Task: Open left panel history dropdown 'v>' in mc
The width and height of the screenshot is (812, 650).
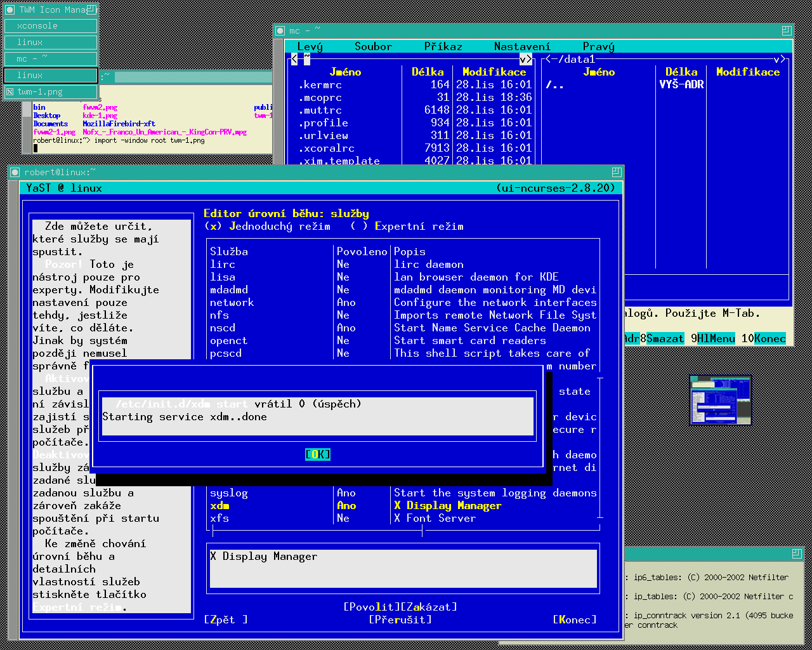Action: pos(526,59)
